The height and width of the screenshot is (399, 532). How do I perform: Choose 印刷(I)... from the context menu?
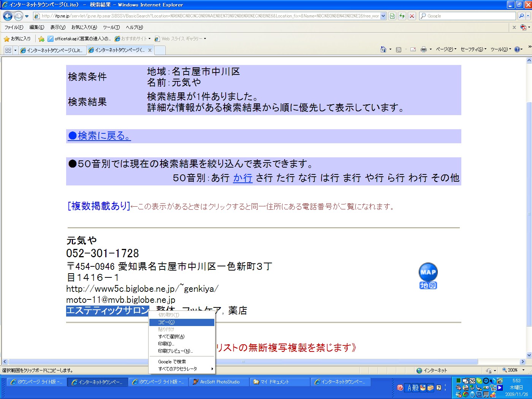point(182,344)
